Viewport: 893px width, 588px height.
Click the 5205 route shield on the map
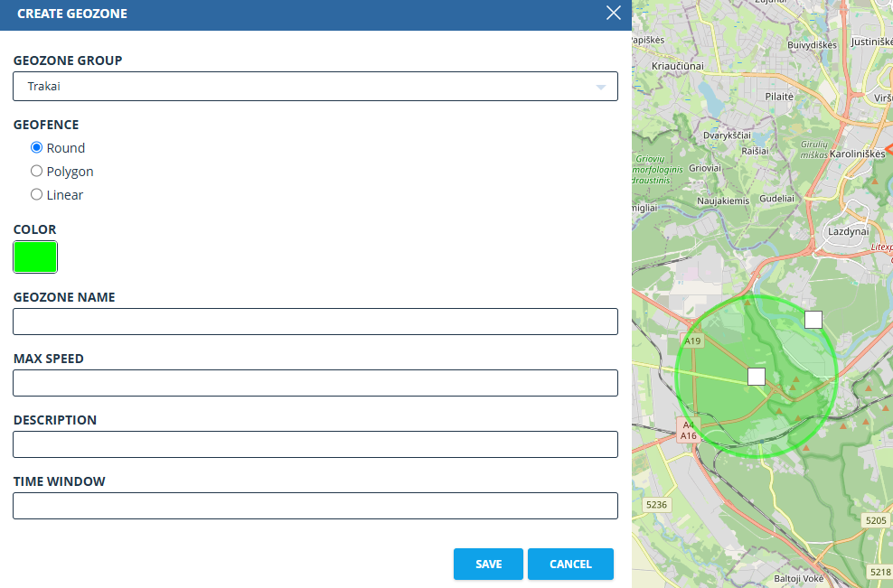pos(875,520)
